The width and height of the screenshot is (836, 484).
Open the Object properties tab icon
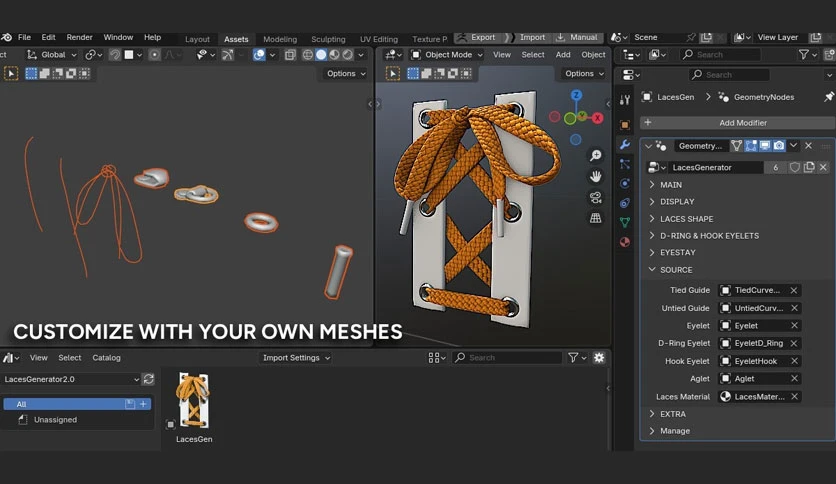coord(625,125)
